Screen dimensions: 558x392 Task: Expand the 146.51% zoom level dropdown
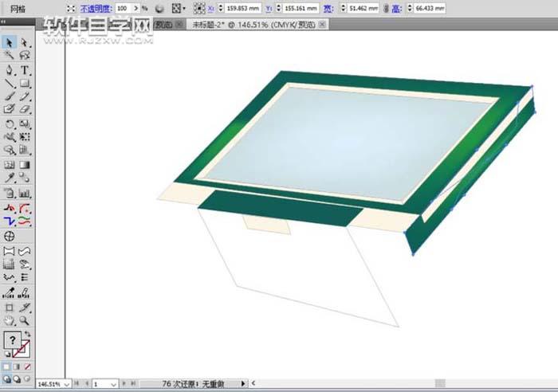click(x=66, y=383)
